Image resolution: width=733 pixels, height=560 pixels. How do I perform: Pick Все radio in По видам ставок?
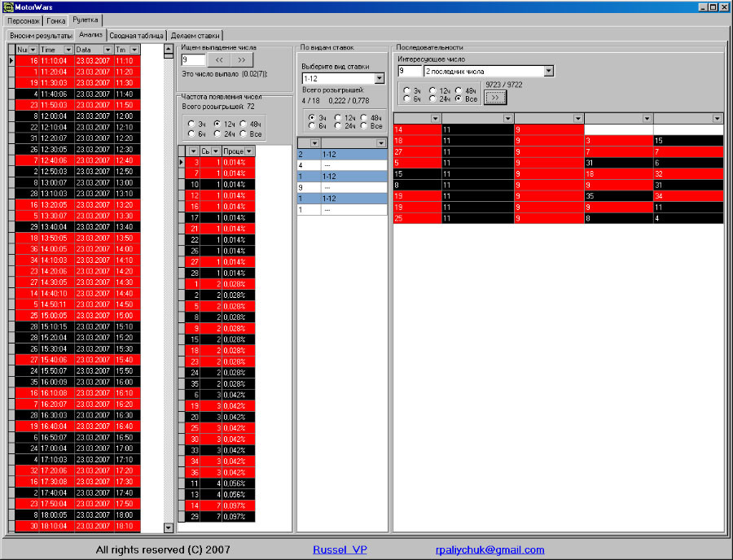tap(364, 126)
